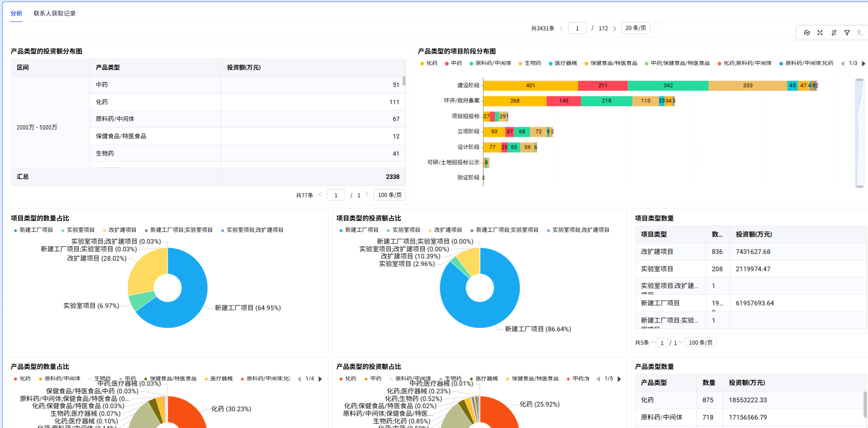
Task: Click 改扩建项目 (28.02%) pie label
Action: click(x=97, y=258)
